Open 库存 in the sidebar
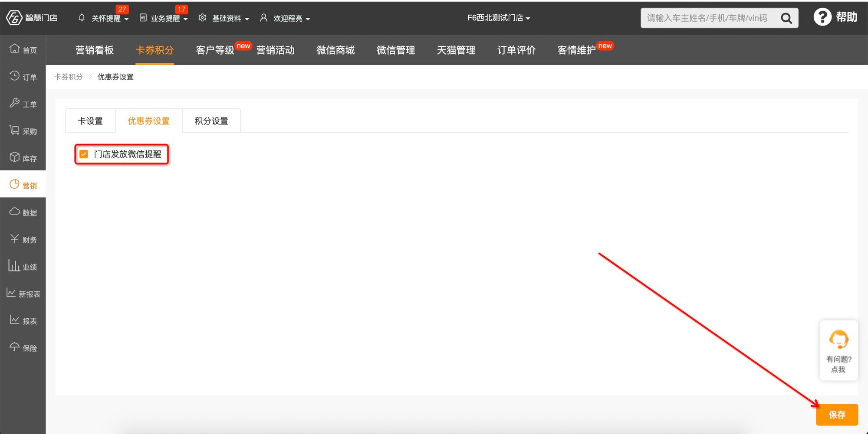 point(23,158)
